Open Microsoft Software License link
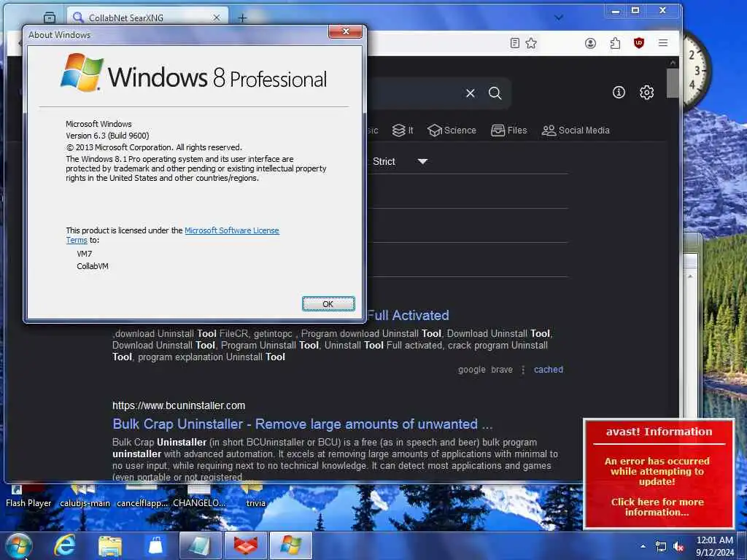The height and width of the screenshot is (560, 747). click(231, 230)
